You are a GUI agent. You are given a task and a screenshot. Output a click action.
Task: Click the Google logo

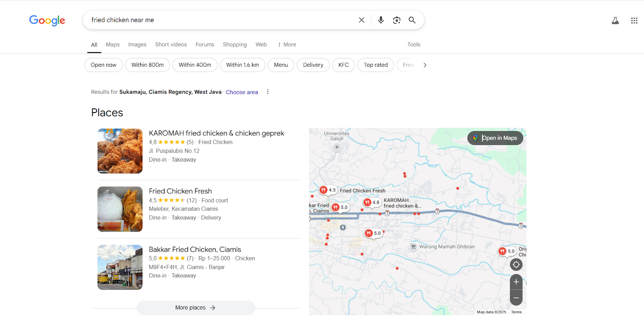(x=47, y=21)
